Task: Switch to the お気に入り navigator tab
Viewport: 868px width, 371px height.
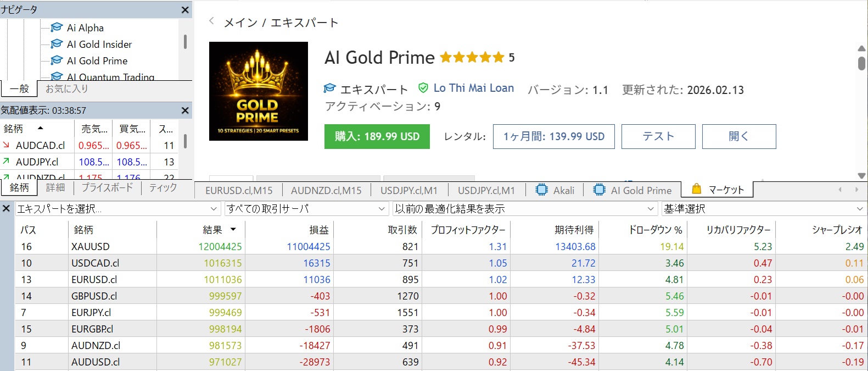Action: point(66,88)
